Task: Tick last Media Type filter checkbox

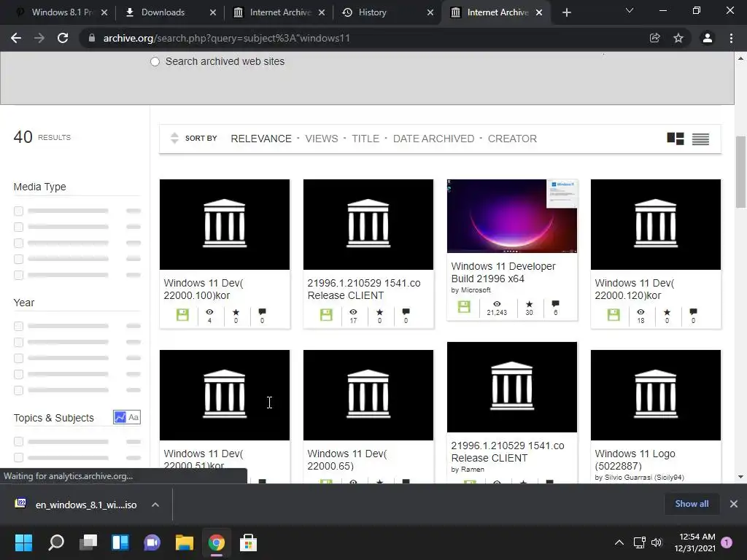Action: (x=18, y=275)
